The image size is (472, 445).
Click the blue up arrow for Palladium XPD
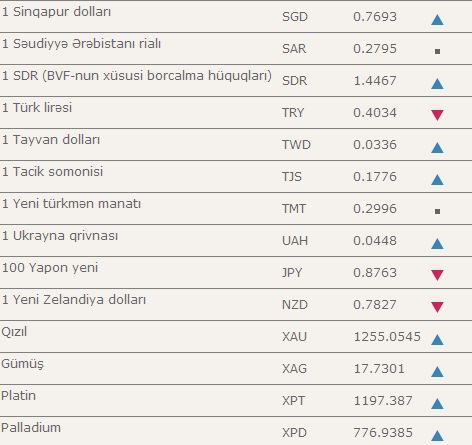[437, 436]
